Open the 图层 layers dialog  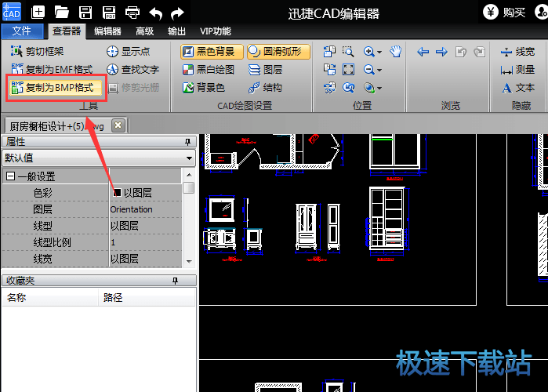click(x=265, y=69)
